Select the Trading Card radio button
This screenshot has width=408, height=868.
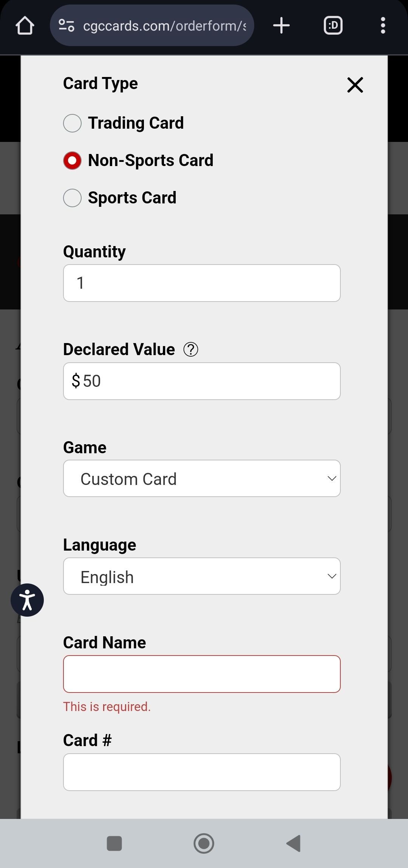[72, 123]
